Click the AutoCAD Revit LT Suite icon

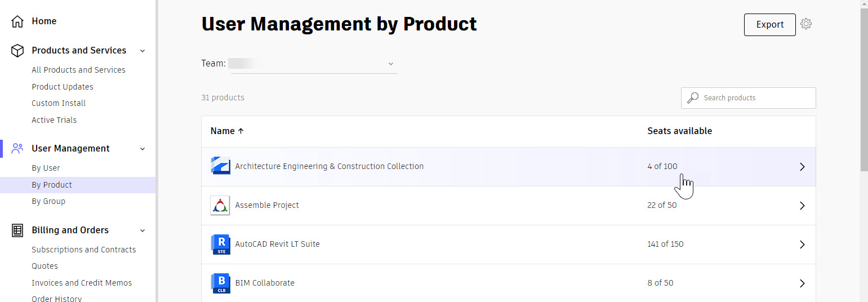click(x=220, y=244)
